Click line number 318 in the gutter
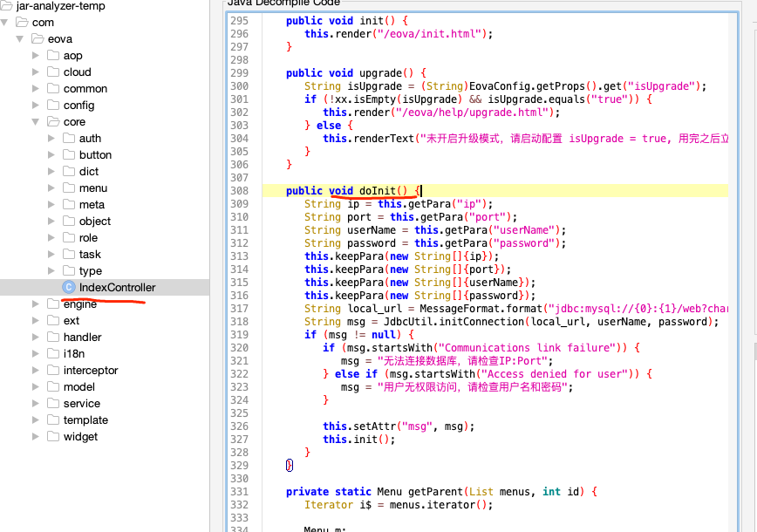The width and height of the screenshot is (757, 532). pyautogui.click(x=239, y=322)
